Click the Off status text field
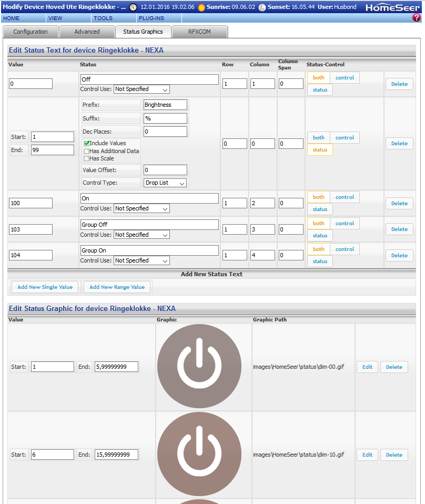Image resolution: width=425 pixels, height=504 pixels. point(149,79)
